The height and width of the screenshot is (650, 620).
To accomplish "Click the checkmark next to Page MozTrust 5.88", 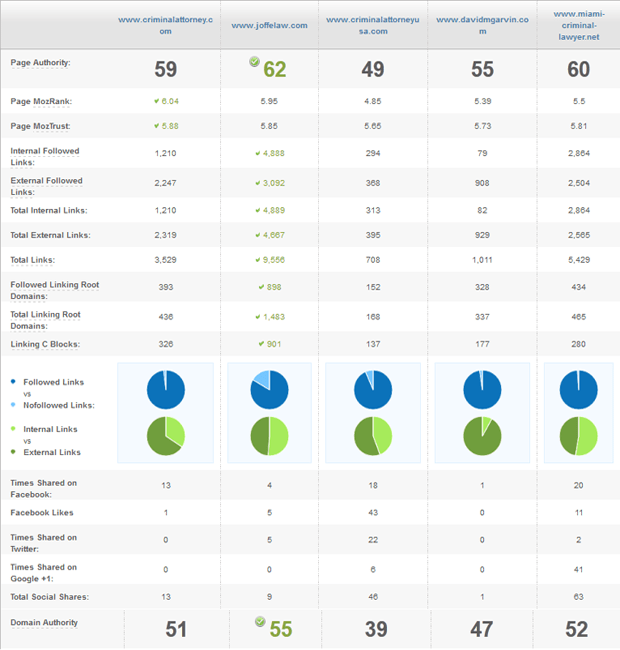I will tap(157, 126).
